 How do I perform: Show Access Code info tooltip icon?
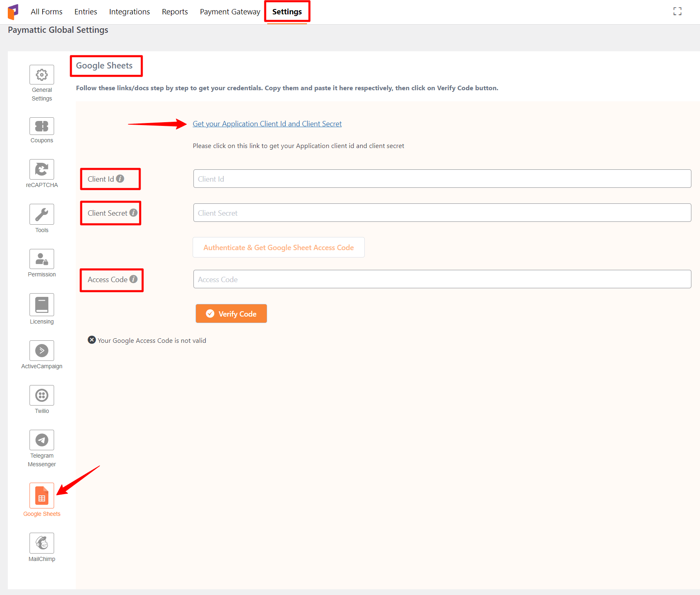click(134, 279)
